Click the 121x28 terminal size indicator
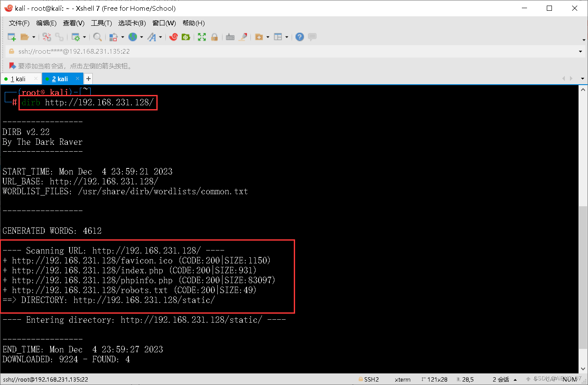 [x=435, y=379]
